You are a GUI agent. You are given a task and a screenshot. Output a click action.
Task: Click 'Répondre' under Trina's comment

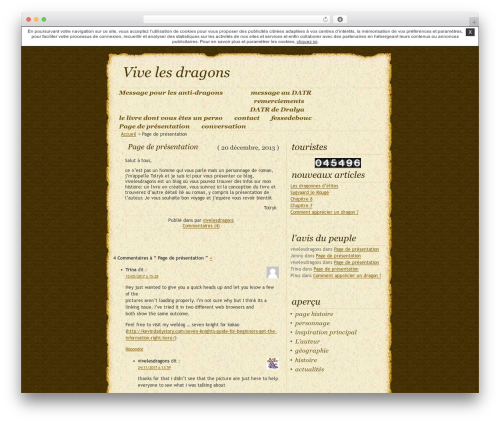click(x=134, y=349)
